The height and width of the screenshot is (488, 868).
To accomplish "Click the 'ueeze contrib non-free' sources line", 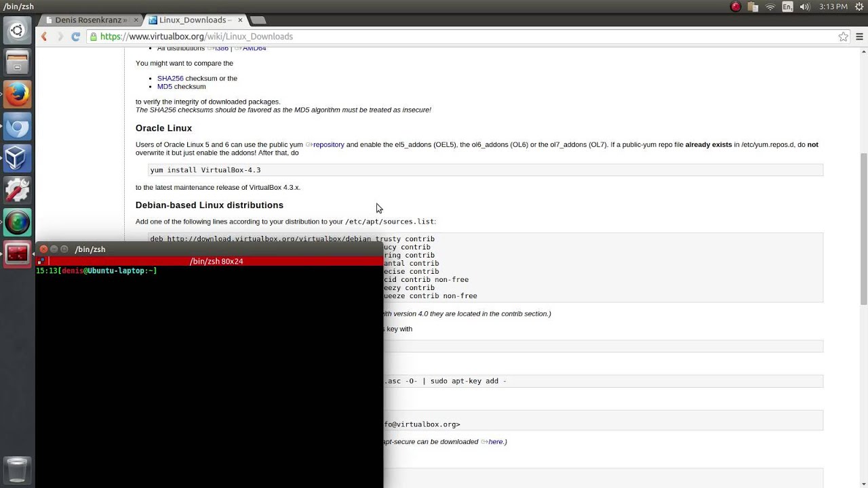I will point(430,296).
